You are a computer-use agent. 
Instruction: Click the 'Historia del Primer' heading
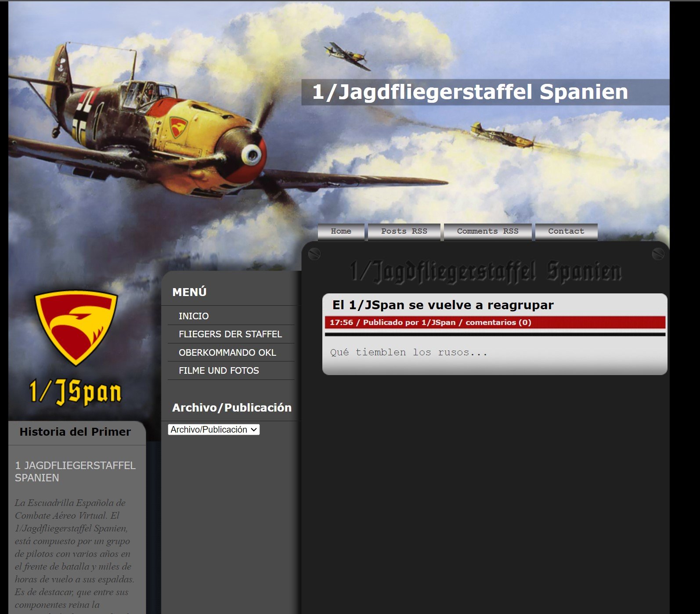[x=75, y=432]
